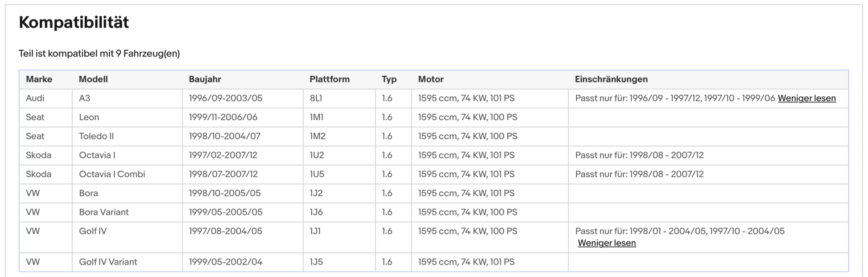Select the Seat Toledo II row

(x=223, y=136)
